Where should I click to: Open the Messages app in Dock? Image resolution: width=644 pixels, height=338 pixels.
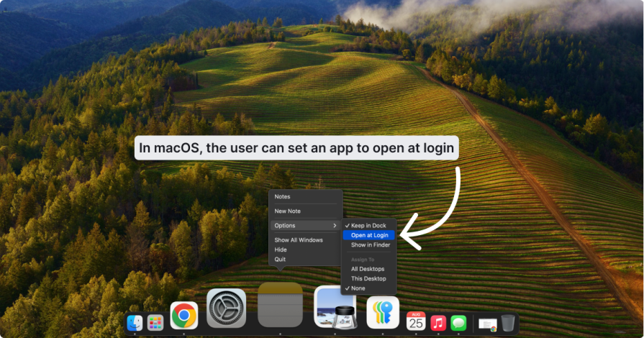[458, 323]
